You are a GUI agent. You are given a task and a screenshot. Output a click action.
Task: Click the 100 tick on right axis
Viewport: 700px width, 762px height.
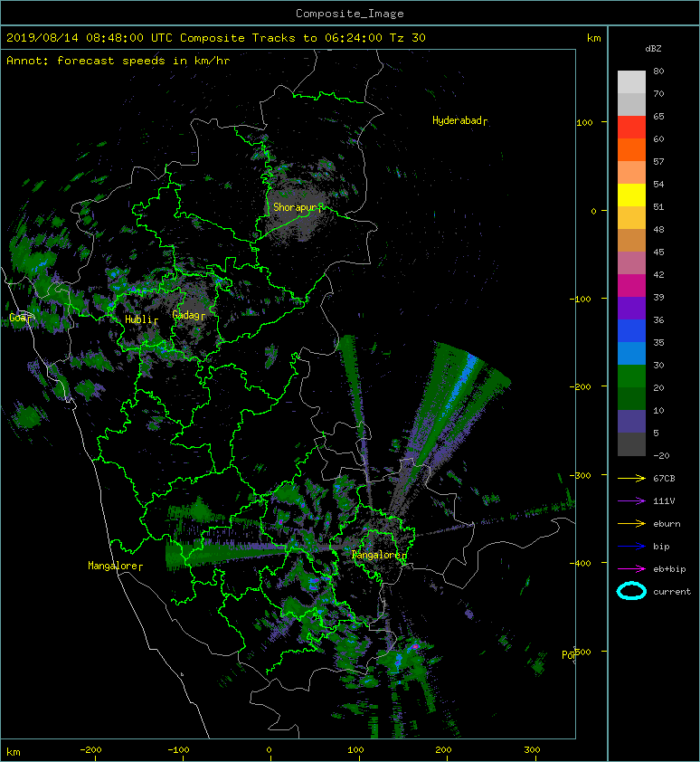click(584, 122)
